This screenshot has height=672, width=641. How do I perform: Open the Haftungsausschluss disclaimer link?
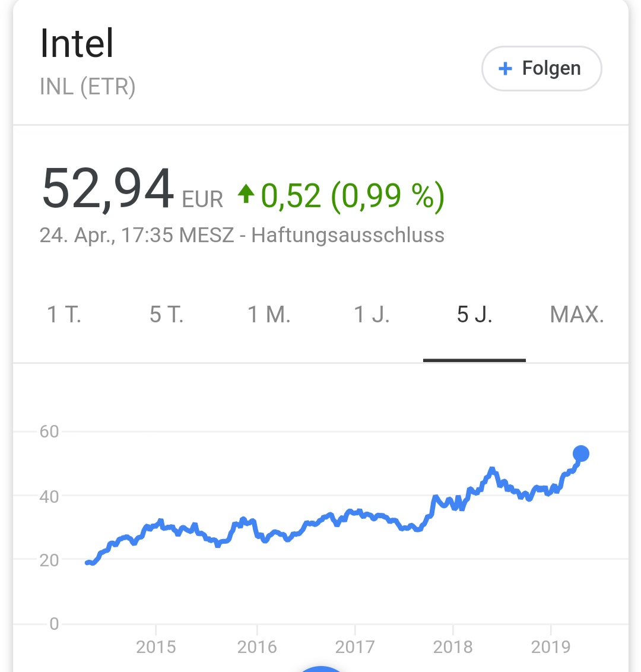tap(348, 235)
